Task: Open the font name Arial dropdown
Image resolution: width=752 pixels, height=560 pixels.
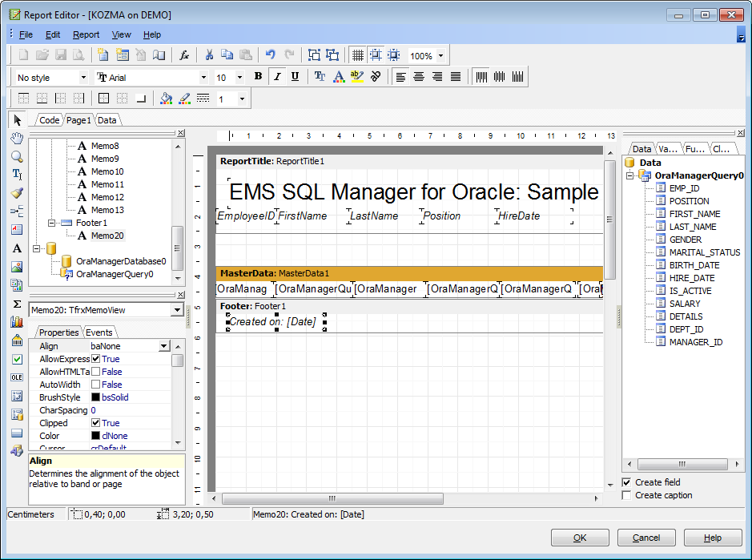Action: tap(203, 78)
